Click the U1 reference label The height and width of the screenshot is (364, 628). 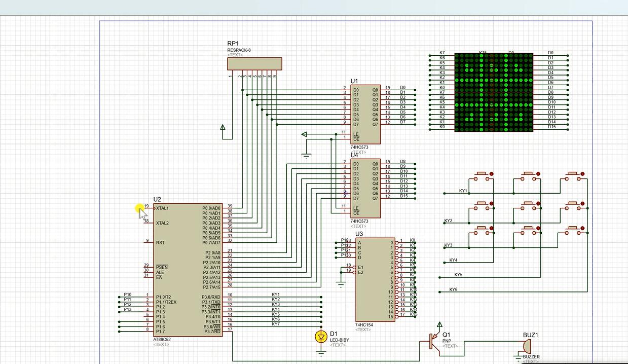click(354, 81)
